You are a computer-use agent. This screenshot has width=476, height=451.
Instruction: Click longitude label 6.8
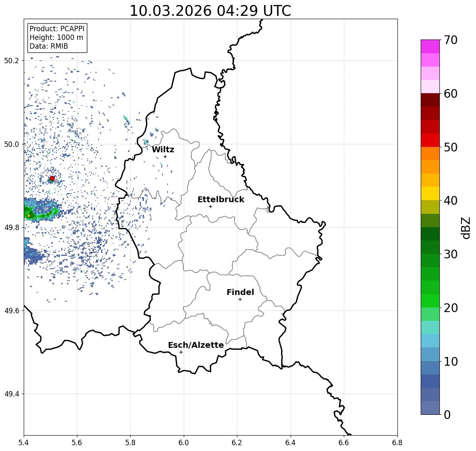(397, 443)
